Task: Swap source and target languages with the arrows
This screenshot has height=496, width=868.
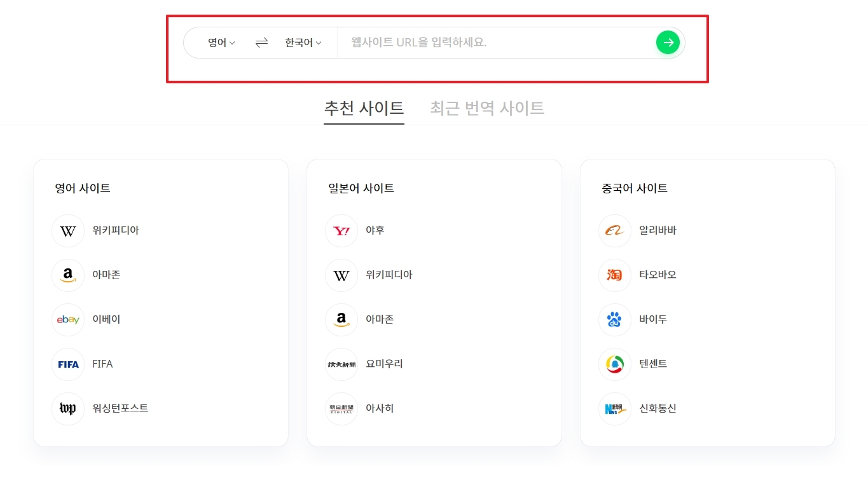Action: (260, 42)
